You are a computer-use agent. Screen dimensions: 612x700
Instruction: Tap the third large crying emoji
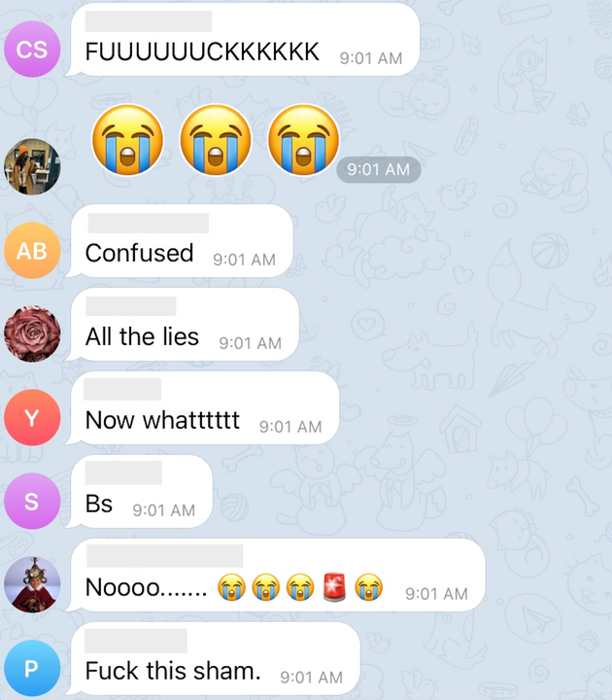304,140
